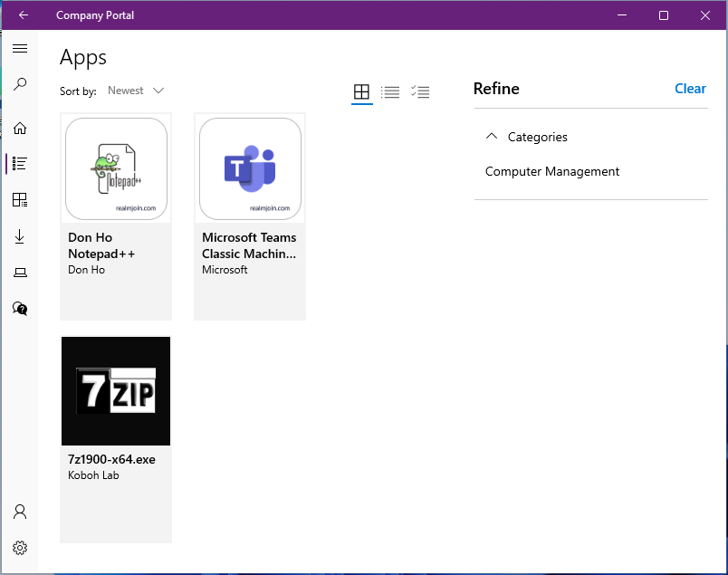Enable multi-select checklist mode
The height and width of the screenshot is (575, 728).
pyautogui.click(x=419, y=91)
